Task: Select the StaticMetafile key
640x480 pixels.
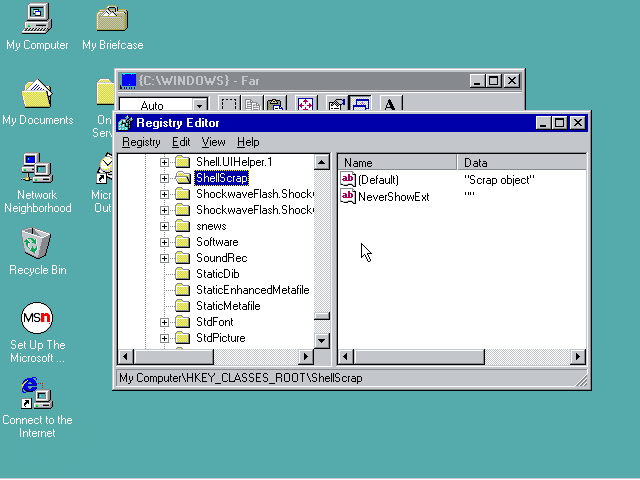Action: pos(228,306)
